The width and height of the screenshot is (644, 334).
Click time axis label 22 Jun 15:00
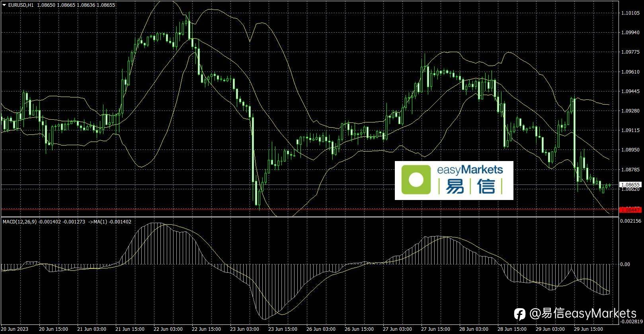pos(206,329)
